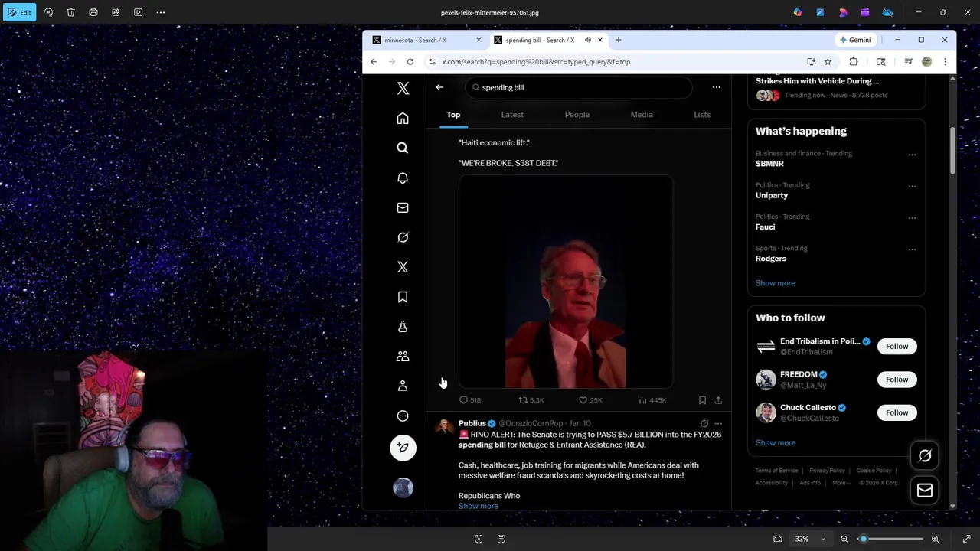The image size is (980, 551).
Task: Show more under What's happening
Action: click(776, 283)
